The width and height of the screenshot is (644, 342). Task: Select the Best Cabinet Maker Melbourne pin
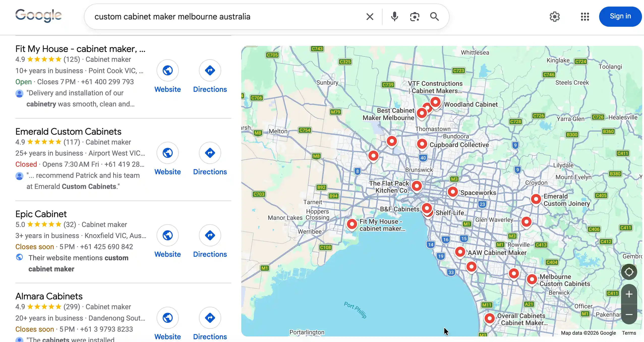coord(422,113)
